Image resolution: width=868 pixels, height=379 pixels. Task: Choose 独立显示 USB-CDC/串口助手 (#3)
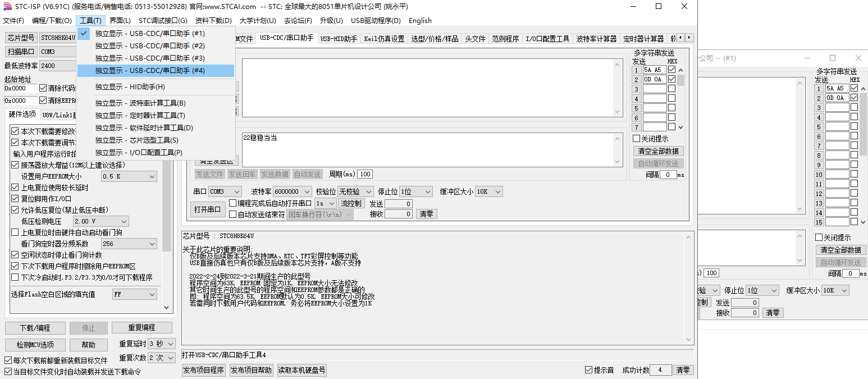(156, 58)
